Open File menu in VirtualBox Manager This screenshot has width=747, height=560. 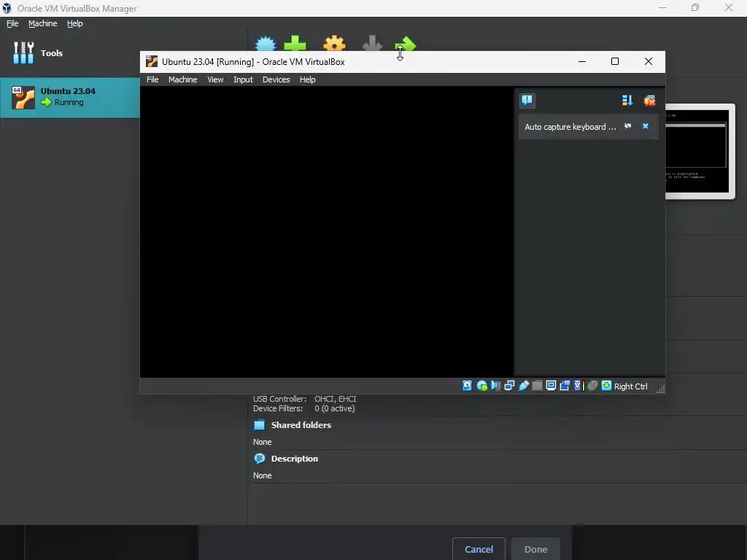[12, 23]
